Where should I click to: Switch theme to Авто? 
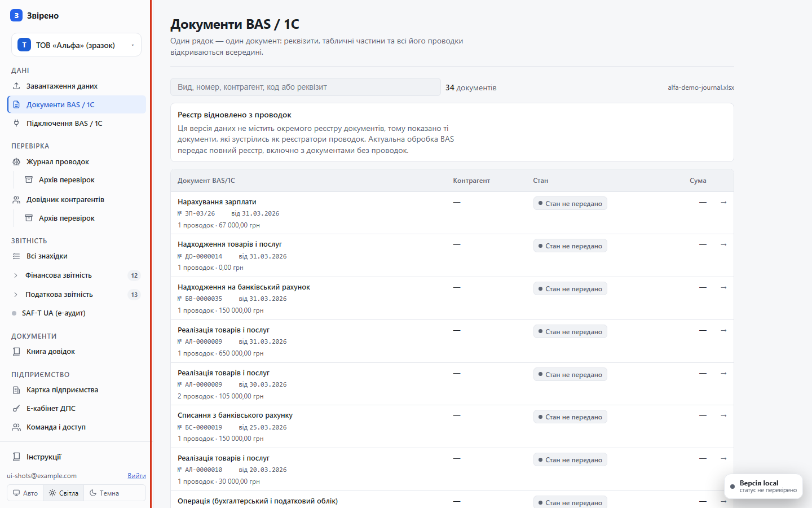(25, 493)
